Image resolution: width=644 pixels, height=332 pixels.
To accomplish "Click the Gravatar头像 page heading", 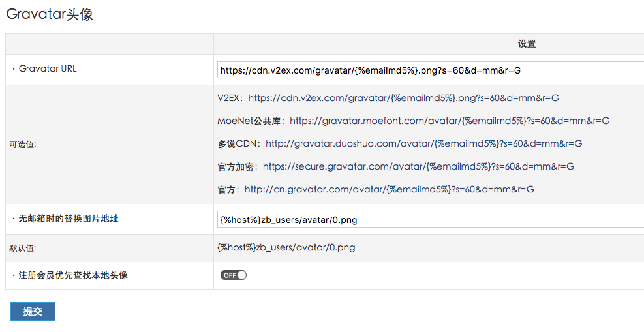I will tap(50, 14).
